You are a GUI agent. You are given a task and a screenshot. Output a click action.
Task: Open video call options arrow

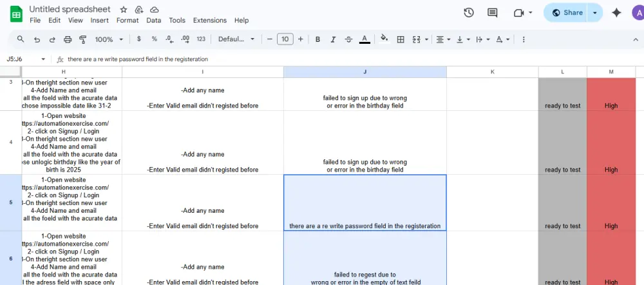pos(530,13)
